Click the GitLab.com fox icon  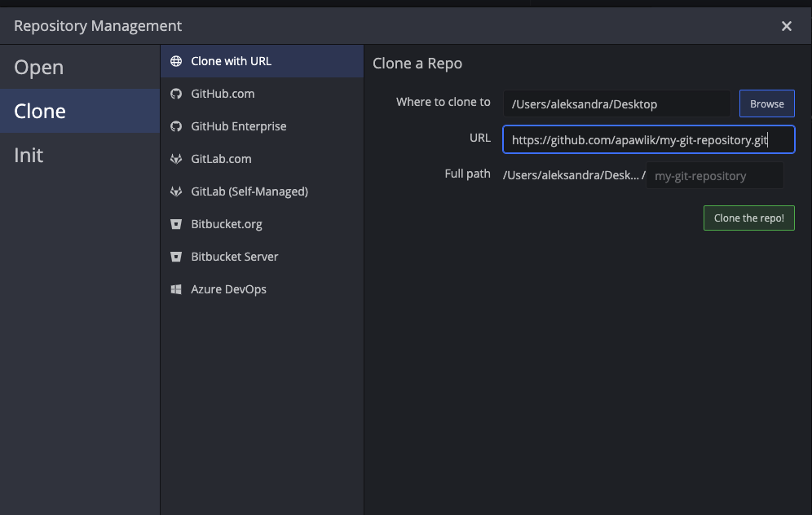coord(176,159)
